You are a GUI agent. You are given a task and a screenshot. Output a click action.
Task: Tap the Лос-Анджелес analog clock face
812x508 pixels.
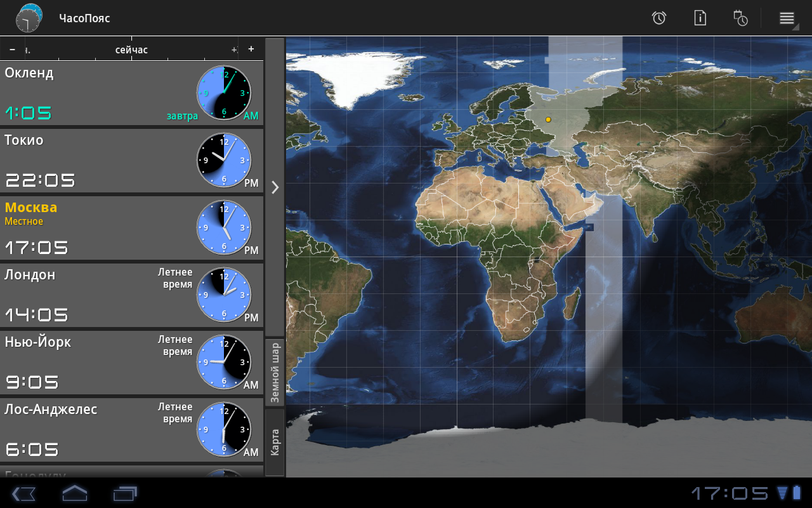click(x=224, y=429)
